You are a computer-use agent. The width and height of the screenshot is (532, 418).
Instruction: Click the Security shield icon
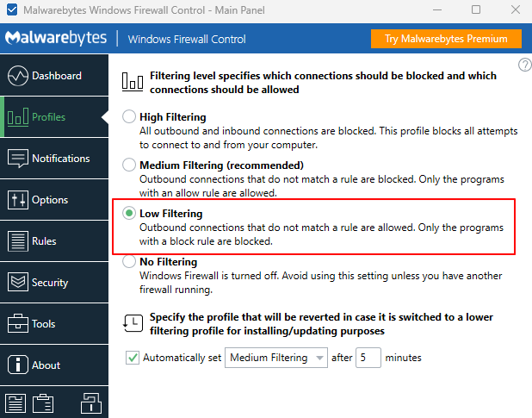(x=18, y=283)
